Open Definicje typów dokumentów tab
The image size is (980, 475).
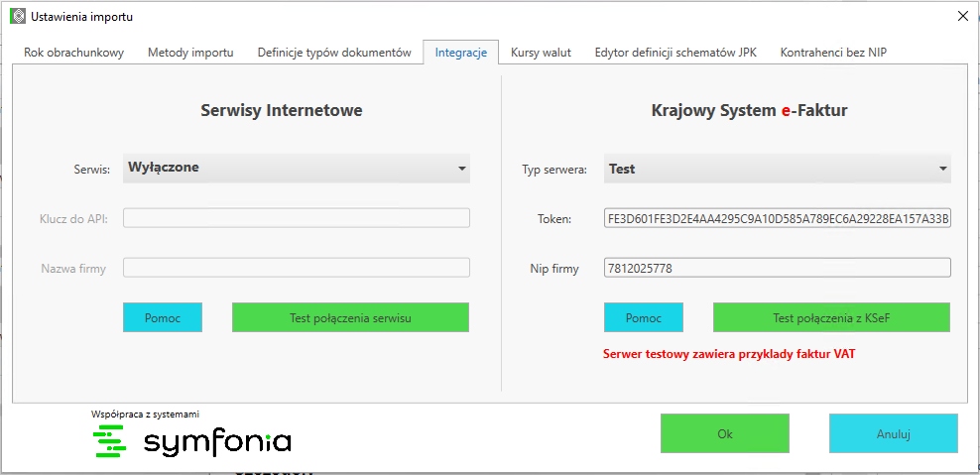click(x=334, y=53)
